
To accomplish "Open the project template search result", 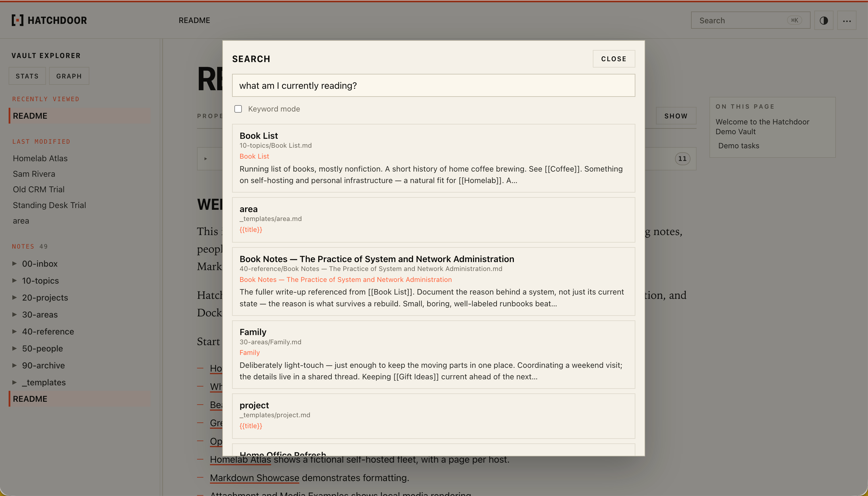I will point(433,416).
